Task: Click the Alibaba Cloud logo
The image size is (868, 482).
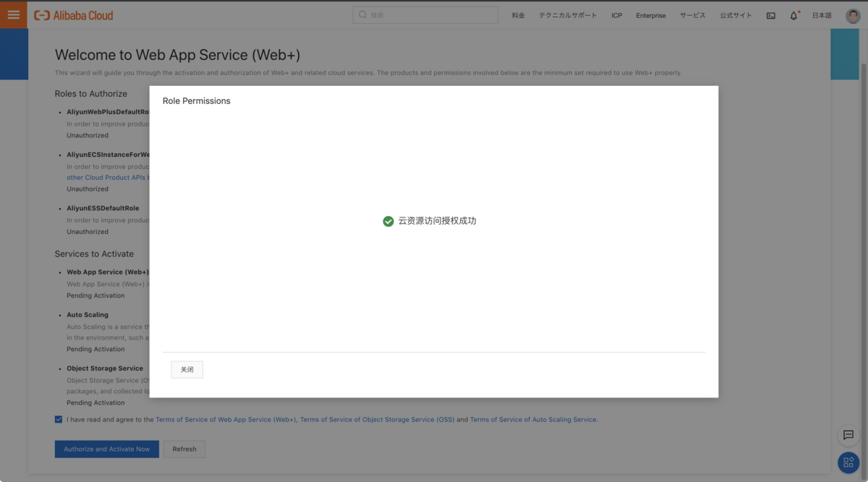Action: pyautogui.click(x=74, y=15)
